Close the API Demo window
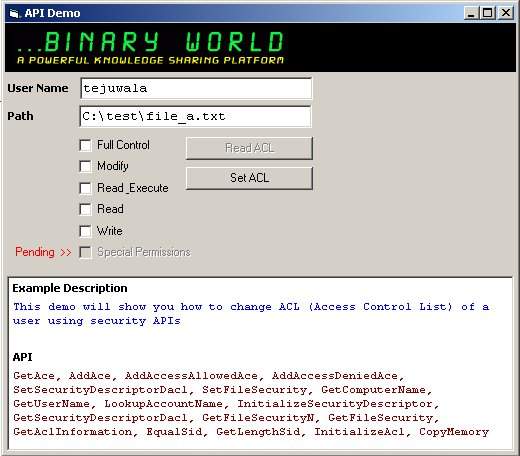 (506, 13)
